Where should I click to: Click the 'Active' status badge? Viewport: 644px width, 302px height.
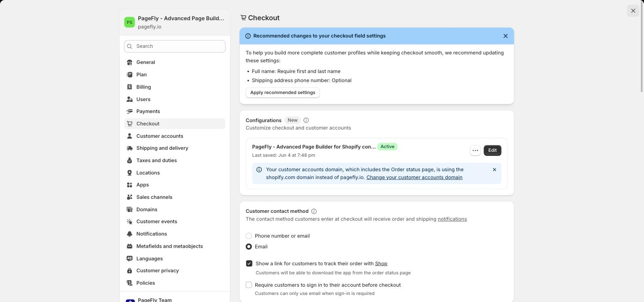pyautogui.click(x=387, y=147)
